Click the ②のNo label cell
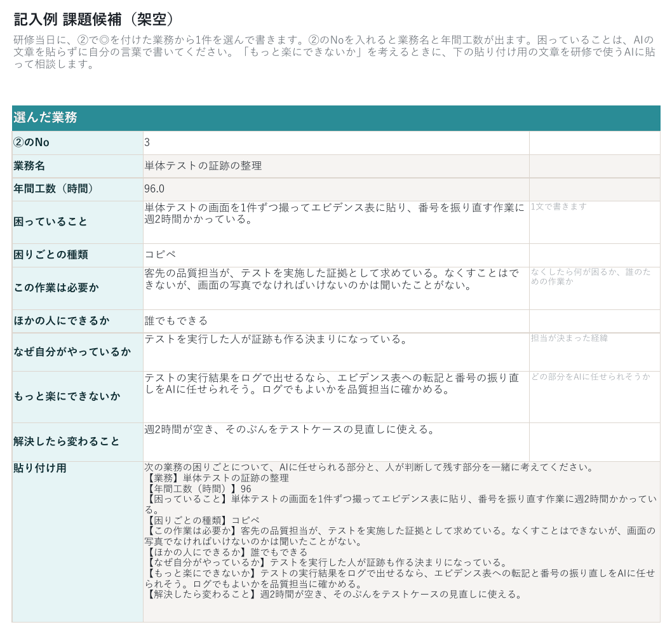The height and width of the screenshot is (634, 672). (x=77, y=142)
